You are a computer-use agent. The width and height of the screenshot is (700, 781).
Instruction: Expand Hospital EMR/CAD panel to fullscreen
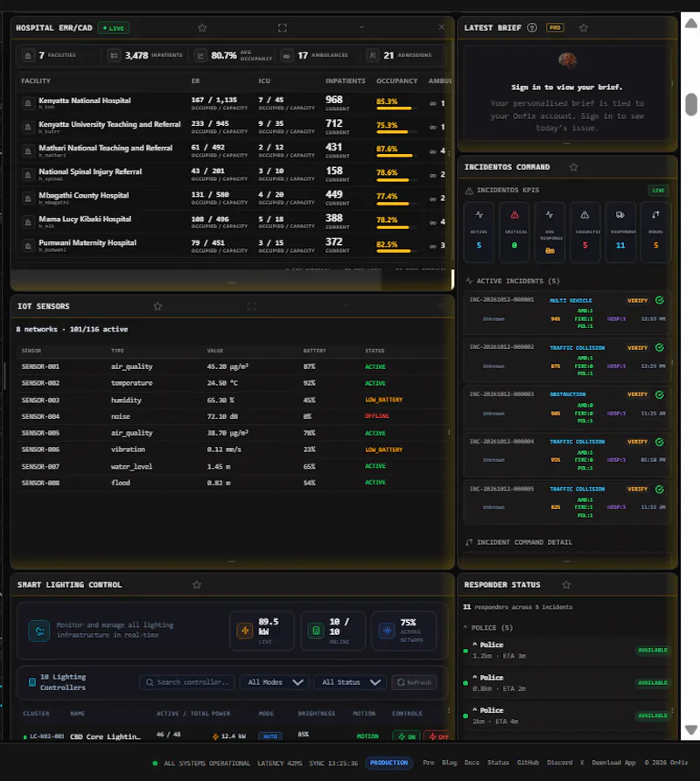(283, 28)
